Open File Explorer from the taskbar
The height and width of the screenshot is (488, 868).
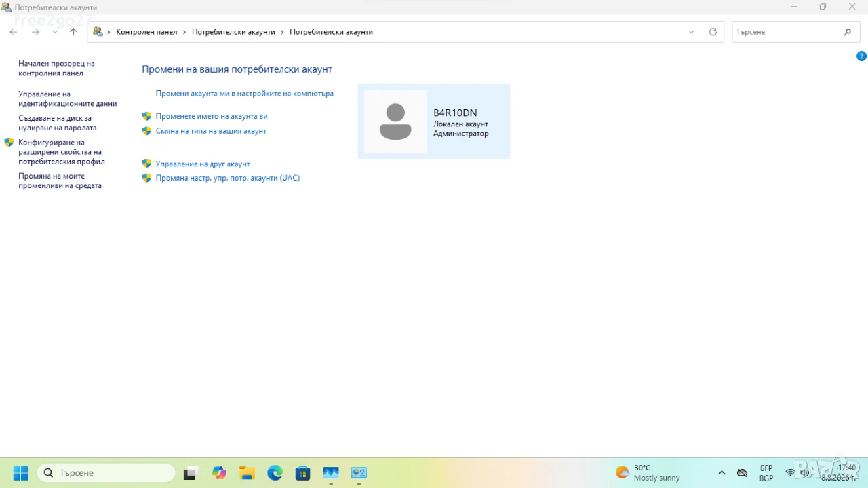point(247,473)
